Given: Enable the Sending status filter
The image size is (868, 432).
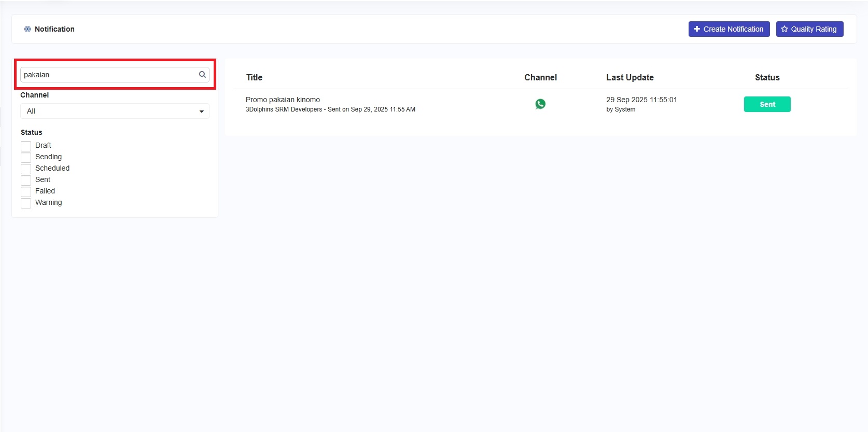Looking at the screenshot, I should (x=26, y=157).
